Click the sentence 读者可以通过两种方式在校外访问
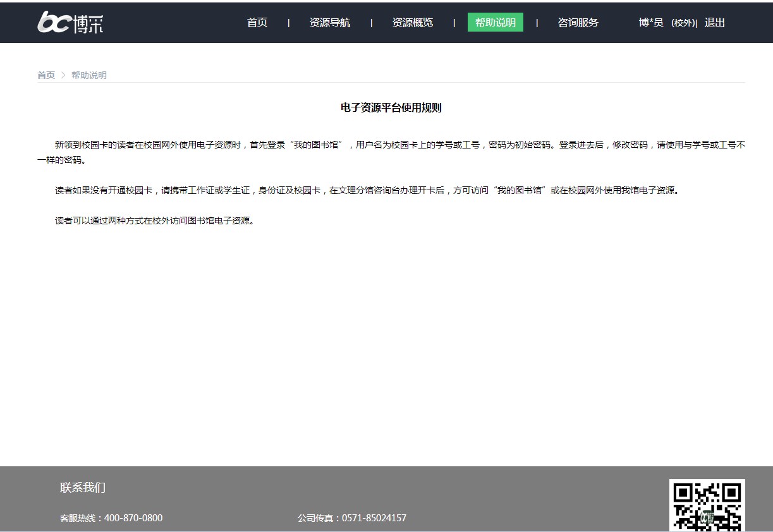The height and width of the screenshot is (532, 773). (x=155, y=221)
